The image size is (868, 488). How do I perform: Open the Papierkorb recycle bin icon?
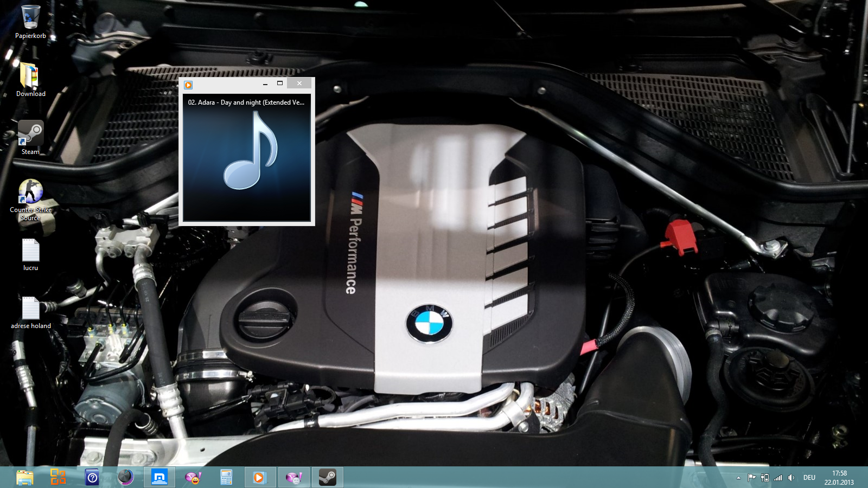(x=30, y=22)
